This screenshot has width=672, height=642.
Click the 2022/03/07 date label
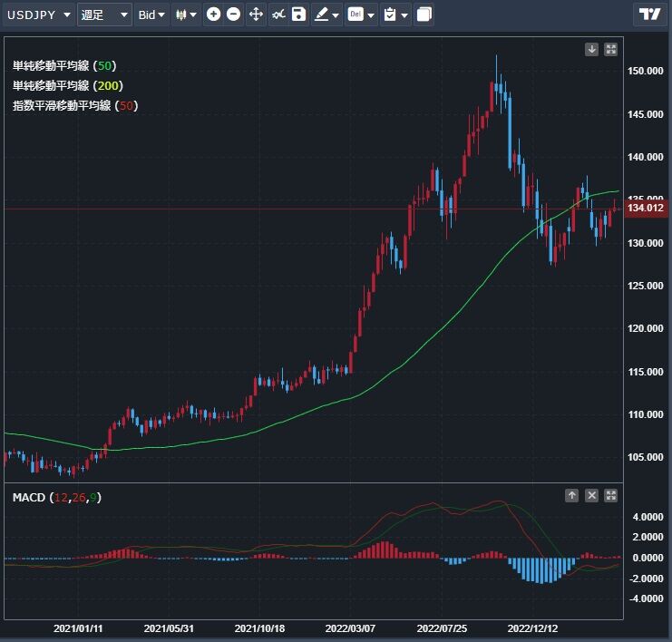coord(350,628)
